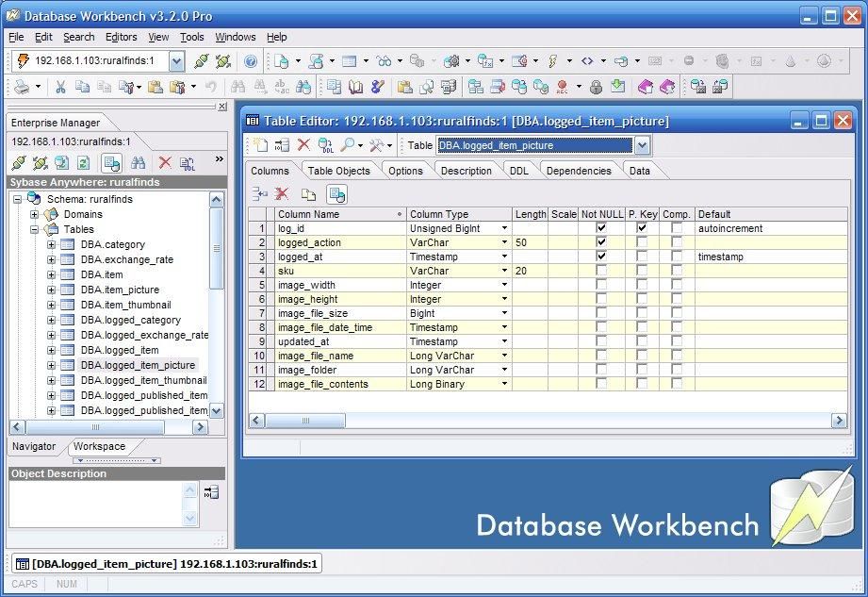Enable Primary Key checkbox for logged_at row
Screen dimensions: 868x597
(643, 257)
